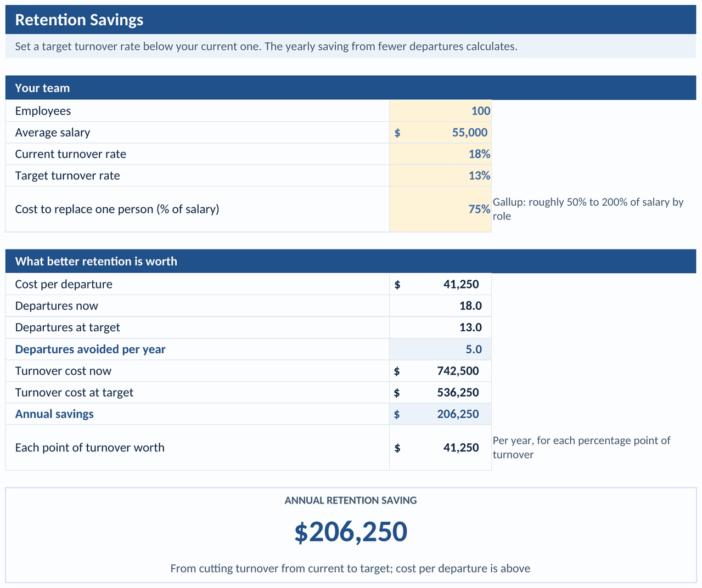Viewport: 702px width, 588px height.
Task: Select 'Turnover cost at target' label
Action: [x=74, y=393]
